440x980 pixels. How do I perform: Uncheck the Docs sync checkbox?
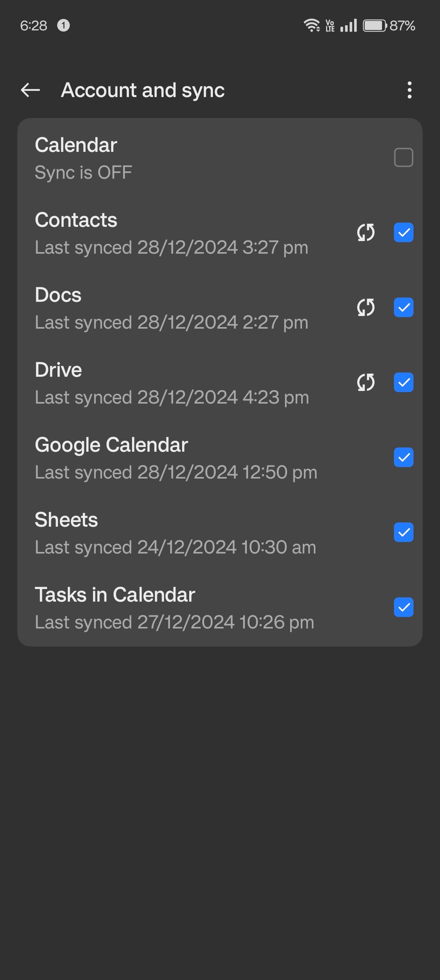(x=403, y=307)
